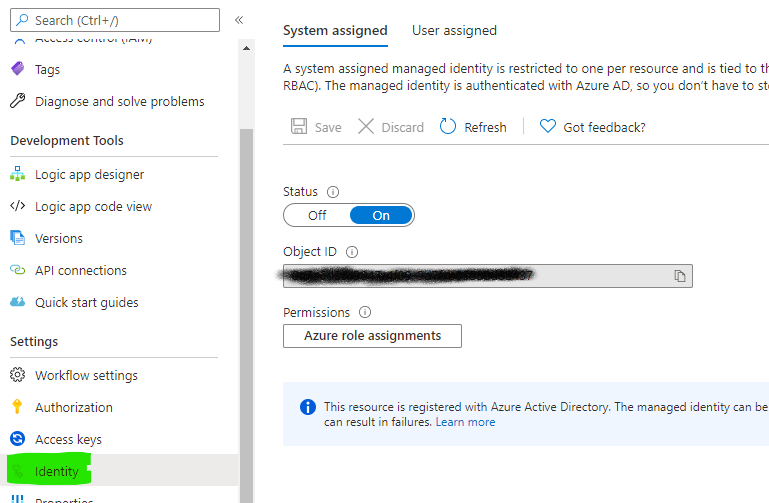
Task: Click the Workflow settings gear icon
Action: tap(18, 375)
